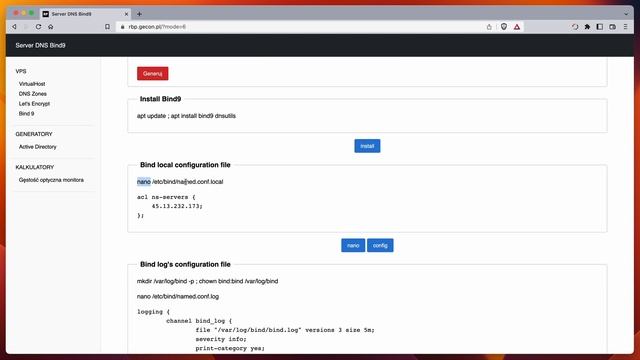The height and width of the screenshot is (360, 640).
Task: Click the Server DNS Bind9 header title
Action: 40,45
